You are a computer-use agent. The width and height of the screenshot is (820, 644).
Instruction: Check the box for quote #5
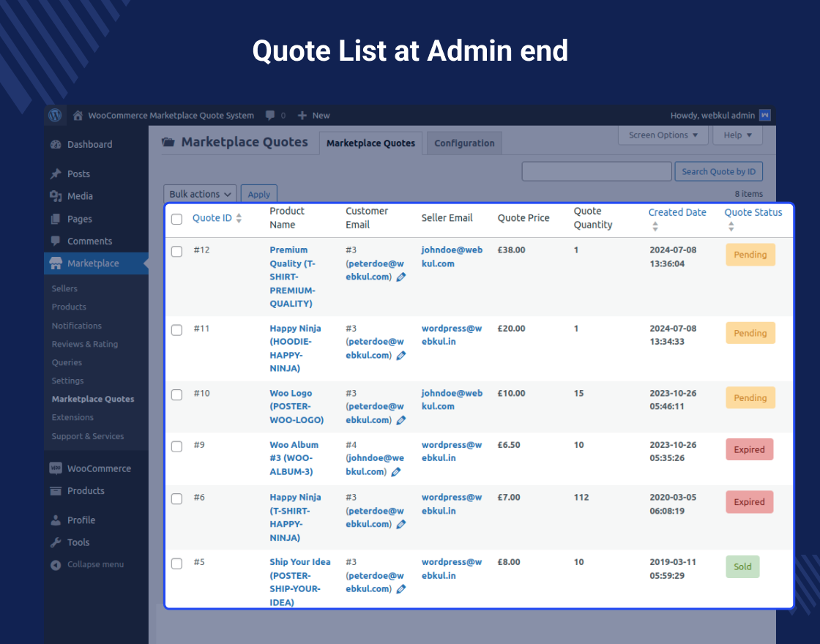click(x=176, y=563)
